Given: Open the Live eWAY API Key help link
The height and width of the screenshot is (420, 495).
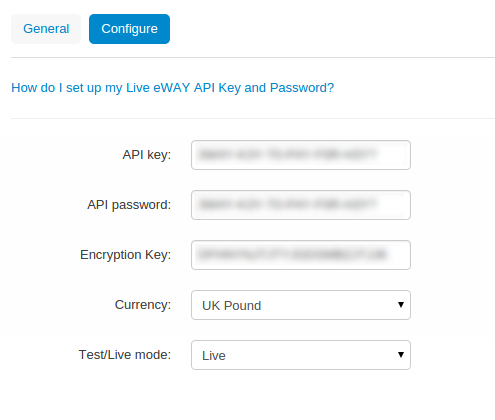Looking at the screenshot, I should [172, 88].
